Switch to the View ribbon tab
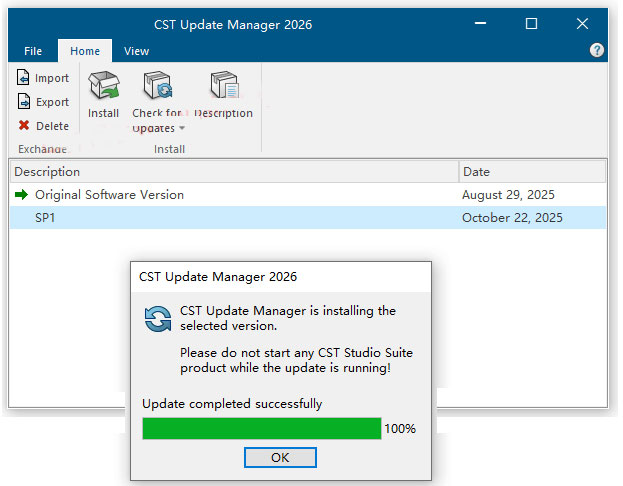Image resolution: width=623 pixels, height=486 pixels. (137, 51)
